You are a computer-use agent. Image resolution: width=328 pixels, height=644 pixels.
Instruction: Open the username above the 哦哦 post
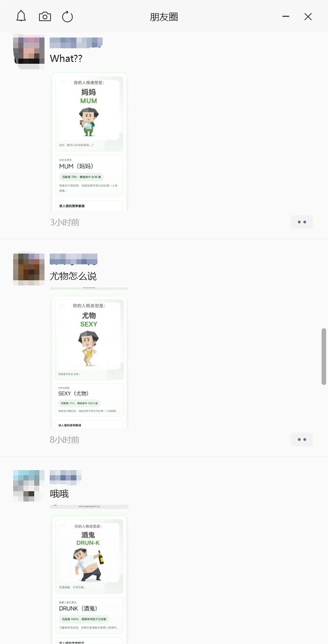66,477
